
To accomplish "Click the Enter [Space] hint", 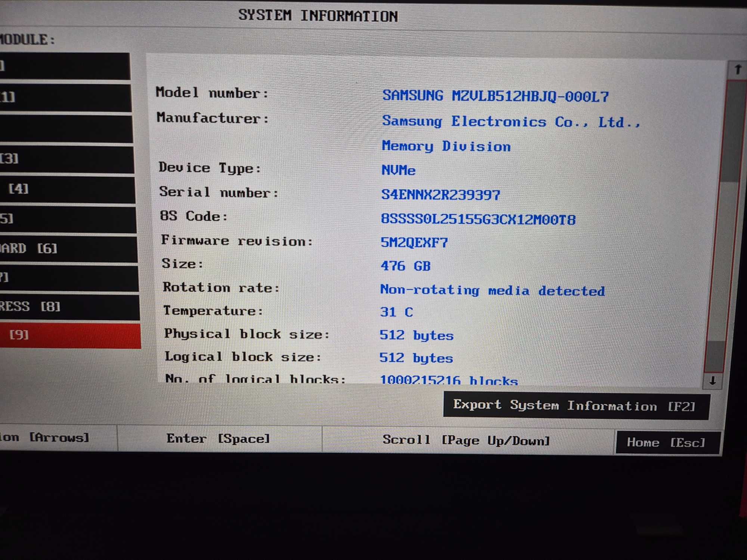I will tap(218, 438).
